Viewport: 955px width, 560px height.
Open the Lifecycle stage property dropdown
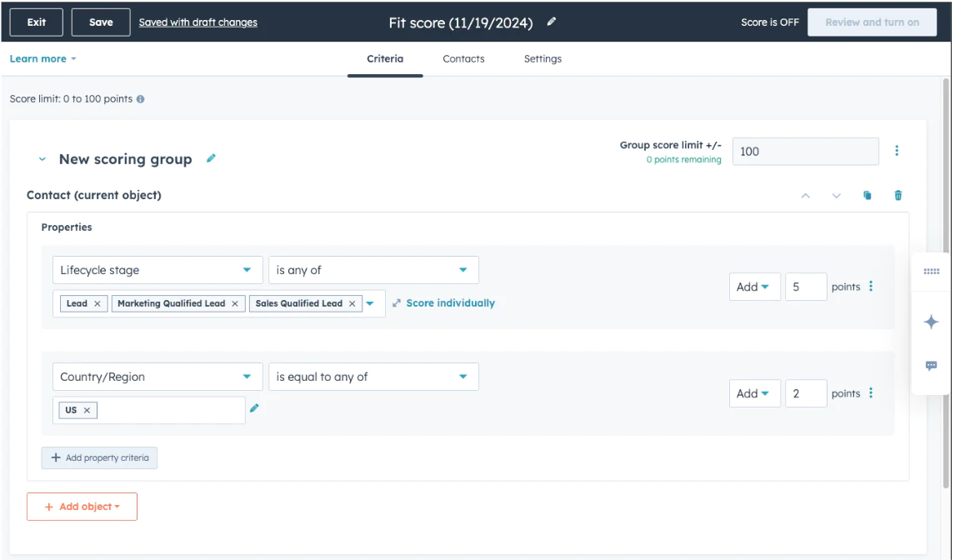tap(157, 269)
